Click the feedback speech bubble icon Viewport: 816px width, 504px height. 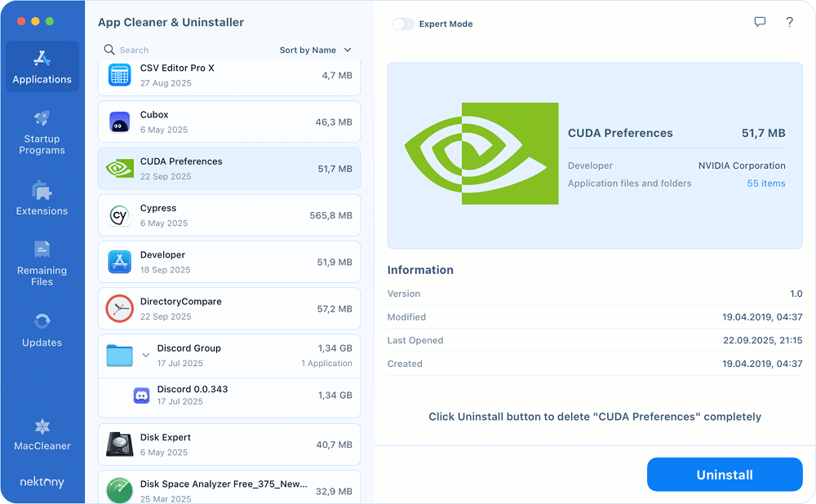[x=760, y=23]
